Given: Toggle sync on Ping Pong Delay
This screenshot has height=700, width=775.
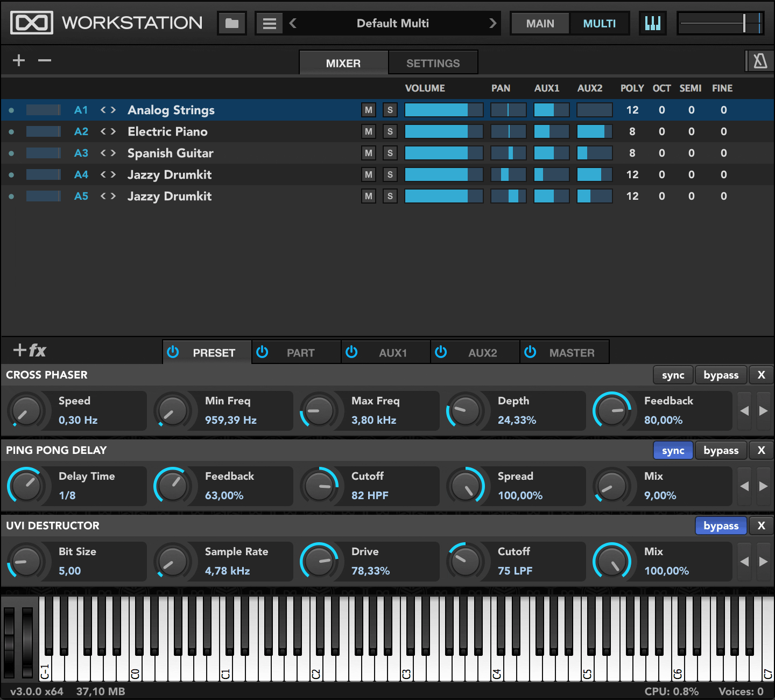Looking at the screenshot, I should pos(673,450).
